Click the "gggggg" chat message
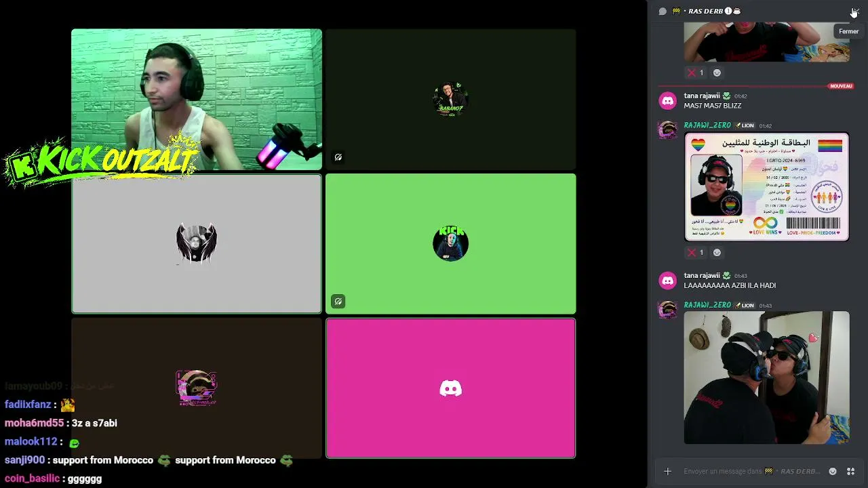 [85, 479]
